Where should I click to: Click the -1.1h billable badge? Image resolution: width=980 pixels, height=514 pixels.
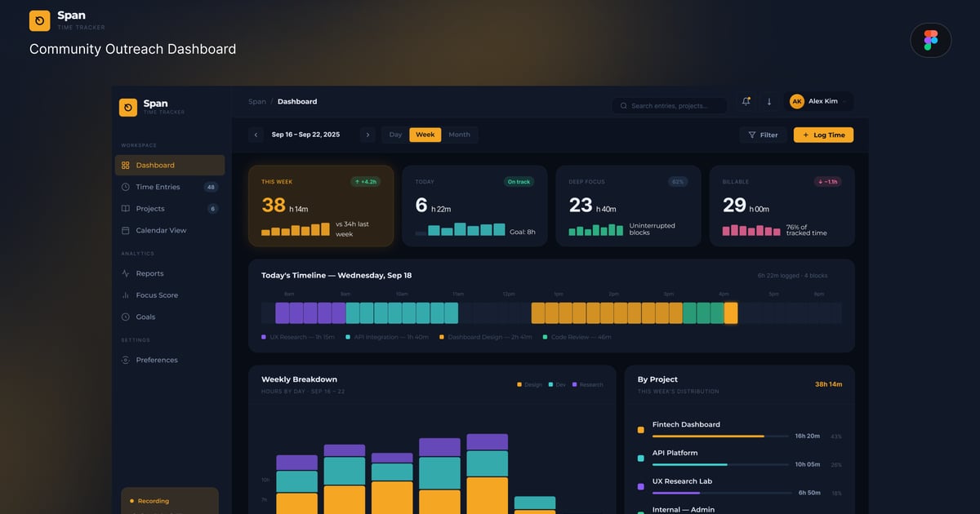coord(827,182)
